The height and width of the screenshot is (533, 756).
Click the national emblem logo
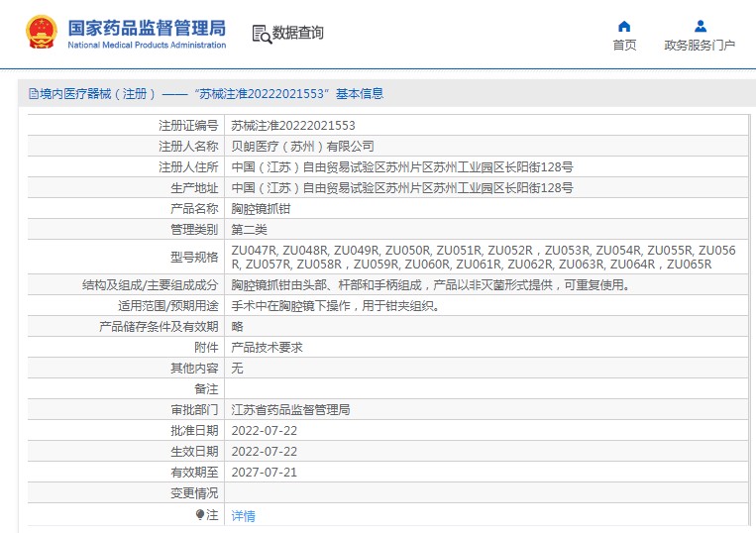[42, 32]
